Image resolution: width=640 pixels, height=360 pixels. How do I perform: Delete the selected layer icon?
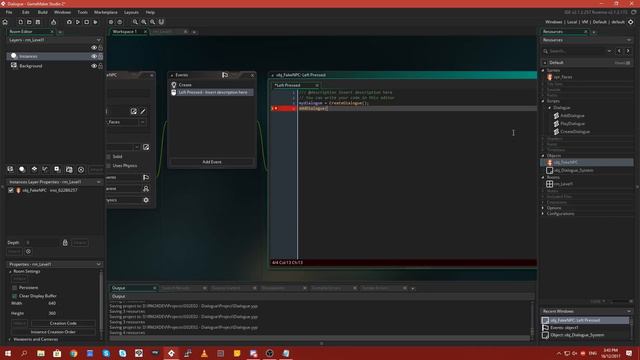pyautogui.click(x=81, y=169)
